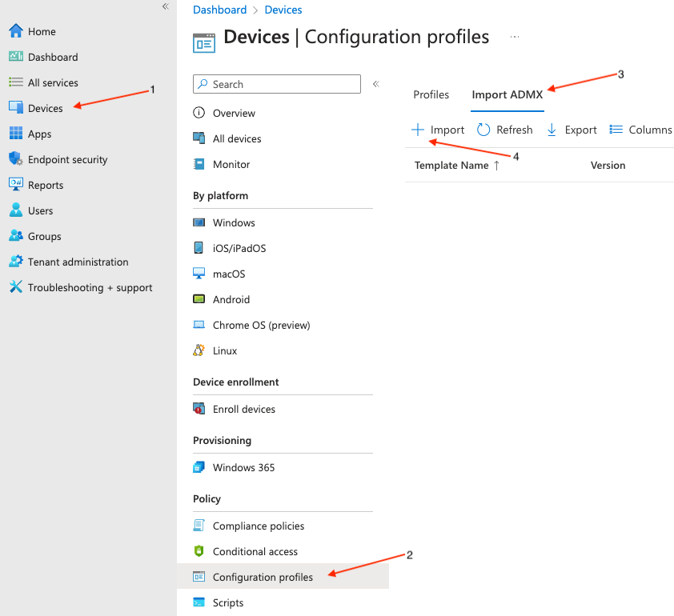Viewport: 674px width, 616px height.
Task: Click the Version column header
Action: point(608,166)
